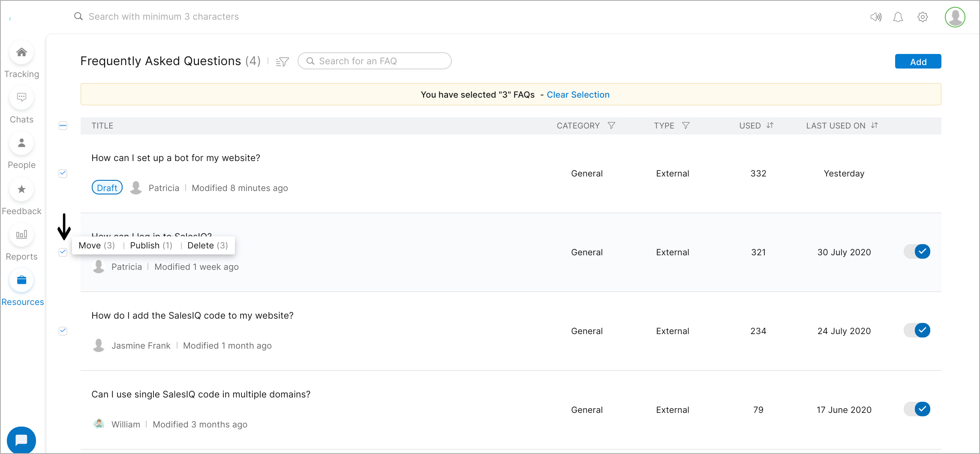Click the notifications bell icon
This screenshot has width=980, height=454.
pyautogui.click(x=898, y=17)
